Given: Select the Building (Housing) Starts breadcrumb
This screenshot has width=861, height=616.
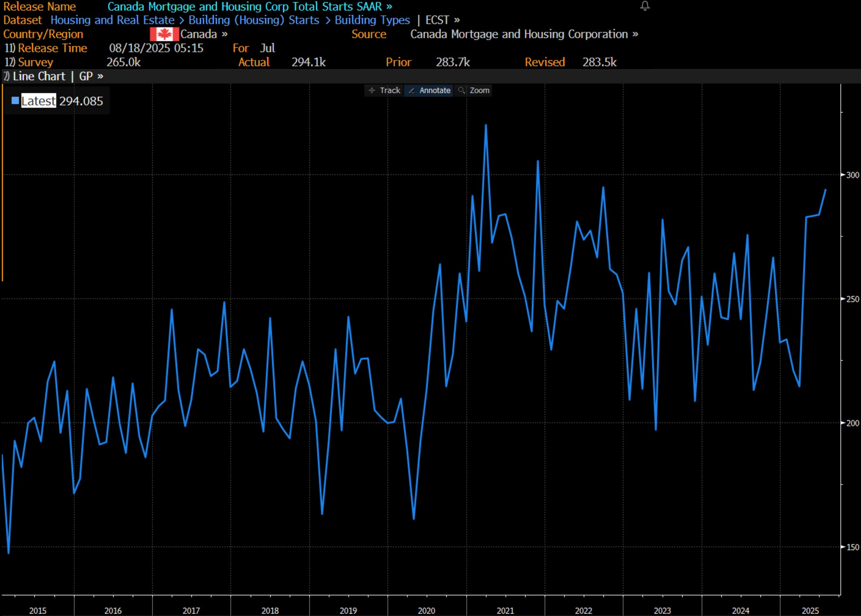Looking at the screenshot, I should (253, 20).
